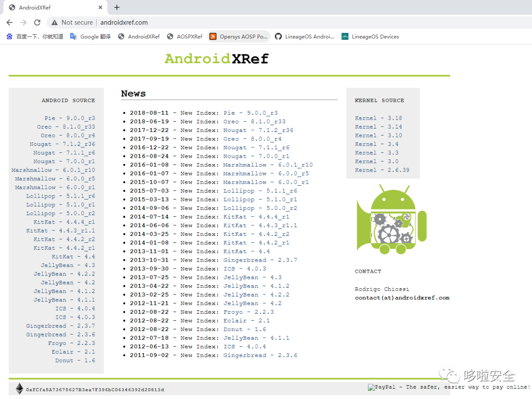The height and width of the screenshot is (399, 532).
Task: Open Oreo 8.1.0_r33 in Android Source sidebar
Action: tap(66, 127)
